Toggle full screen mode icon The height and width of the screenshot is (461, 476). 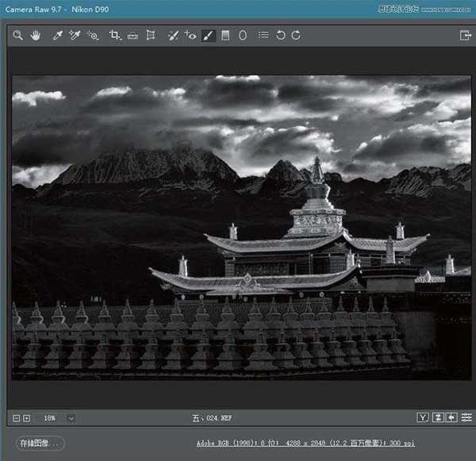click(465, 36)
